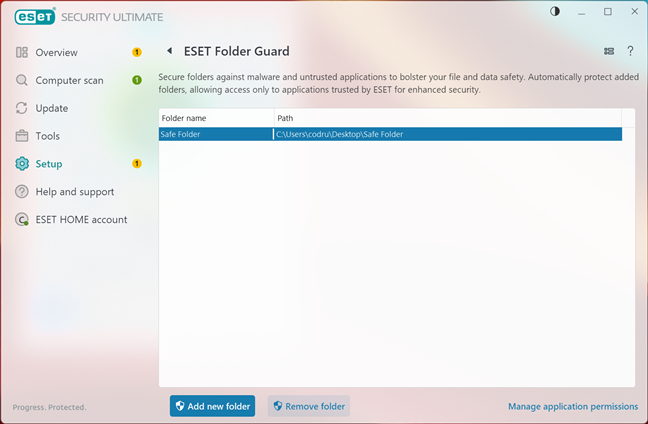
Task: Maximize the ESET window
Action: [608, 12]
